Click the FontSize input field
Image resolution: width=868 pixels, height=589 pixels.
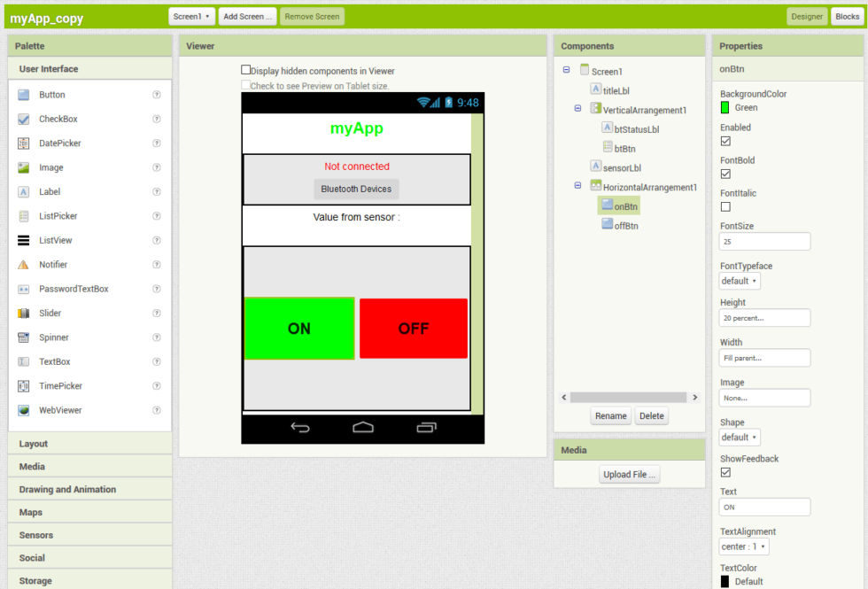coord(763,240)
